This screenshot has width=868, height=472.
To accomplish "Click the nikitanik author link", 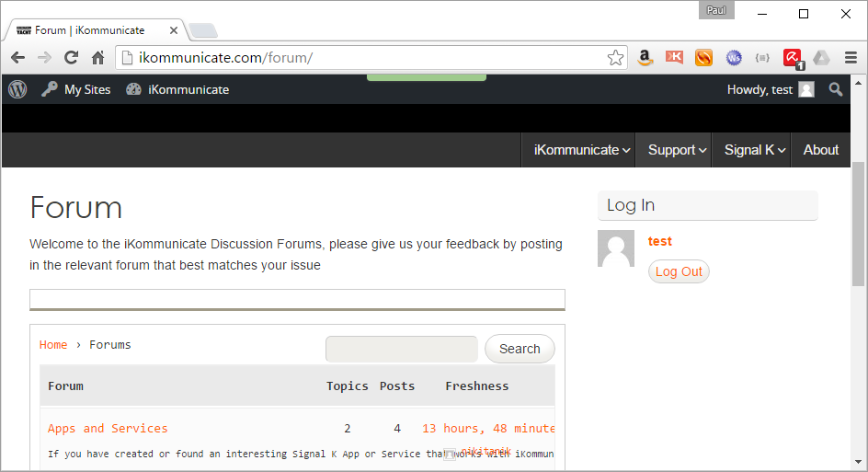I will pyautogui.click(x=485, y=452).
